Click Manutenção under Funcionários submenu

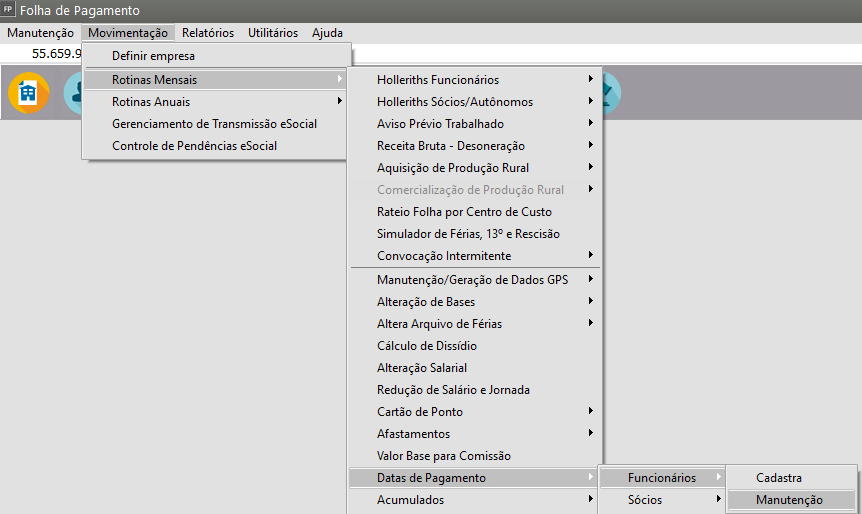pyautogui.click(x=789, y=500)
